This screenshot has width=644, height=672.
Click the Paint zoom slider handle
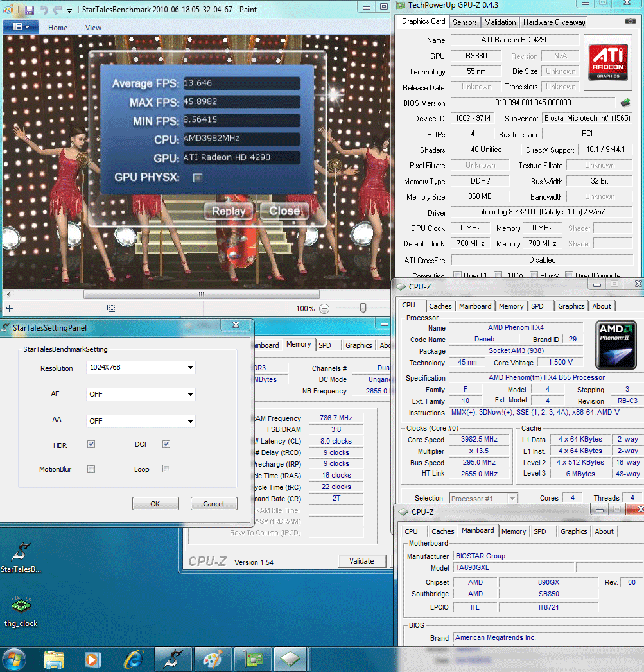(363, 308)
